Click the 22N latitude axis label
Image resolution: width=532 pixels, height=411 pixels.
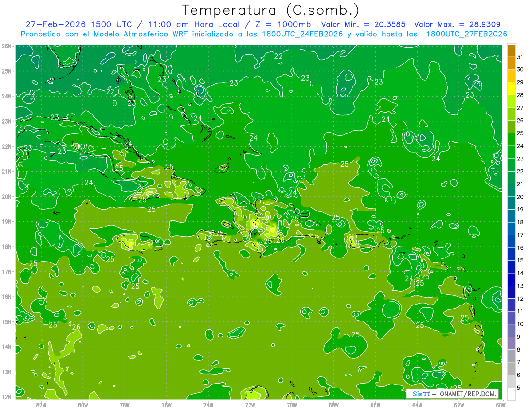click(x=7, y=146)
